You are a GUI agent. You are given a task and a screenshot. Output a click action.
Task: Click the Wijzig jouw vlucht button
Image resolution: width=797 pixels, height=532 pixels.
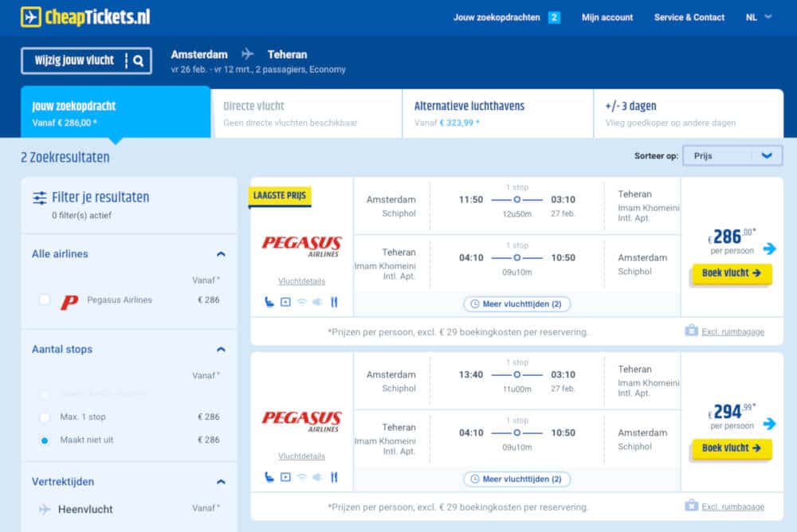86,61
